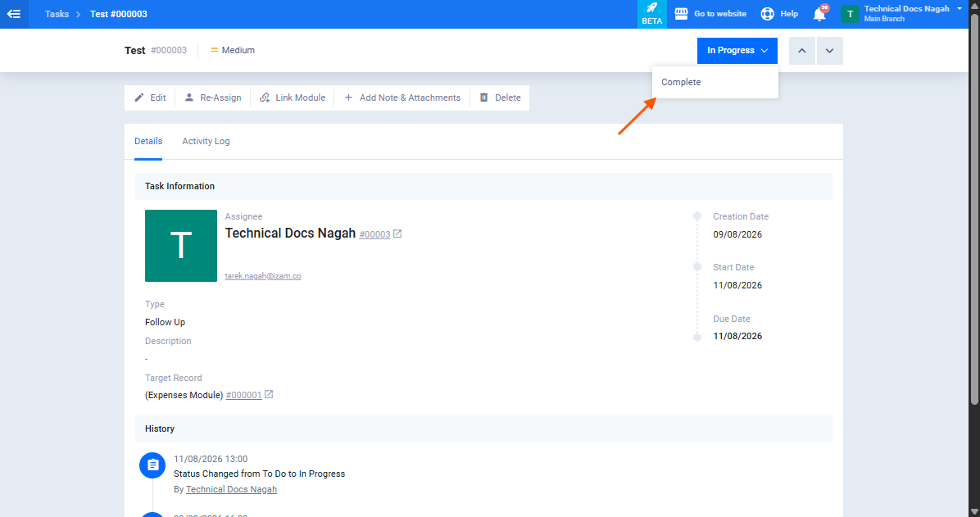Click the Test #000003 breadcrumb title
980x517 pixels.
click(x=119, y=14)
